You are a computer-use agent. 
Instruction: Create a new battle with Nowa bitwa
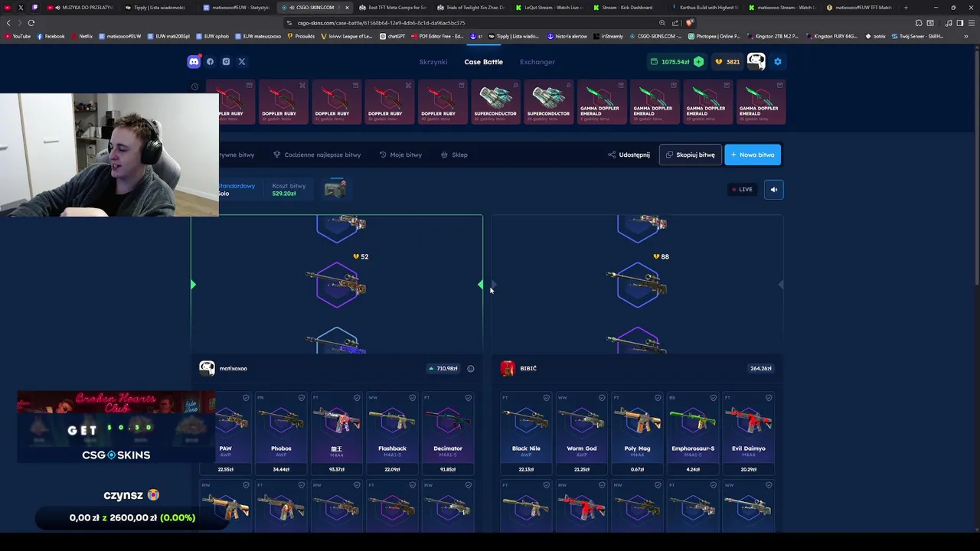[x=753, y=155]
